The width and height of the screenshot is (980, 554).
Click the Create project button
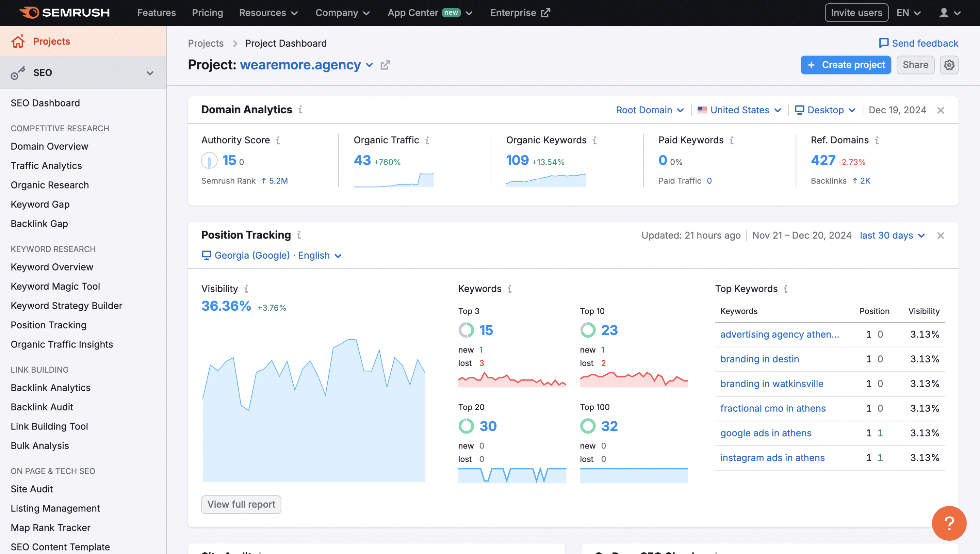(846, 65)
